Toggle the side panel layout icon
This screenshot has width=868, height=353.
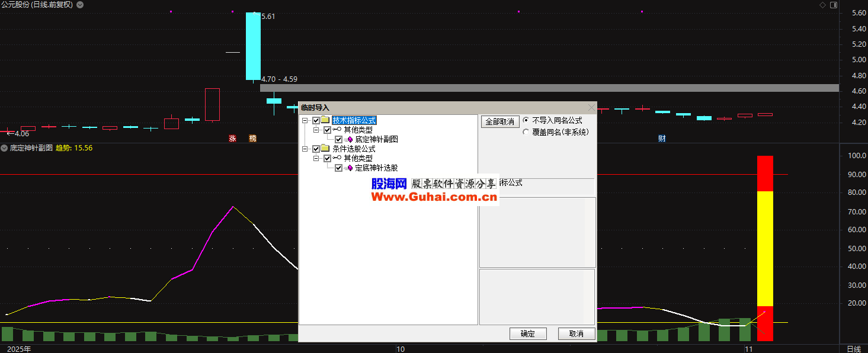click(834, 5)
